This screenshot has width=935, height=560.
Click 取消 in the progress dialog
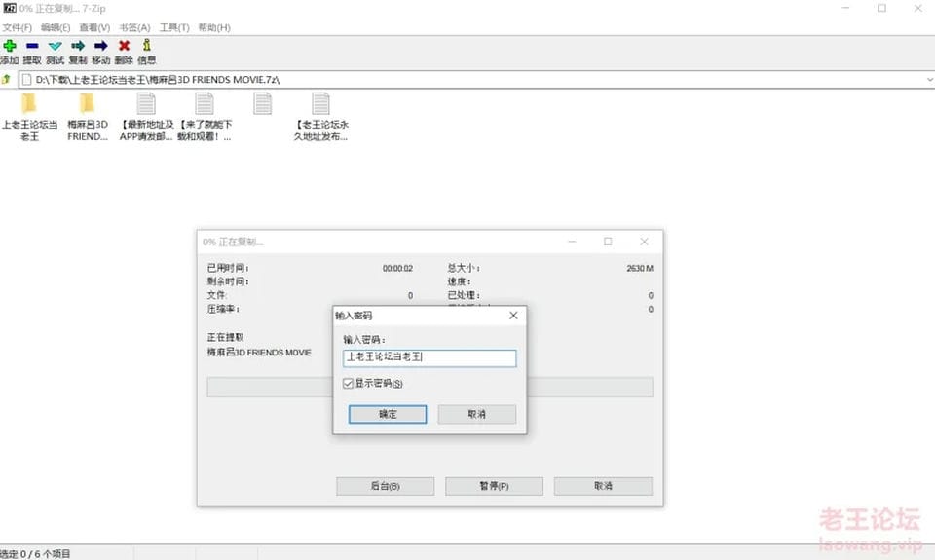[x=604, y=486]
